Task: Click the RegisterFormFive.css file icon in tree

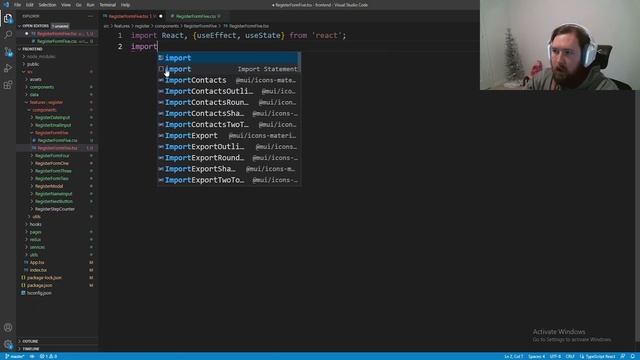Action: click(34, 140)
